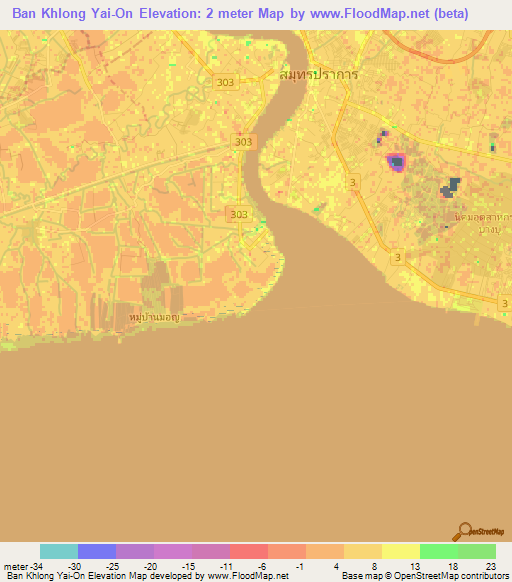Click the สมุทรปราการ city label

tap(319, 74)
